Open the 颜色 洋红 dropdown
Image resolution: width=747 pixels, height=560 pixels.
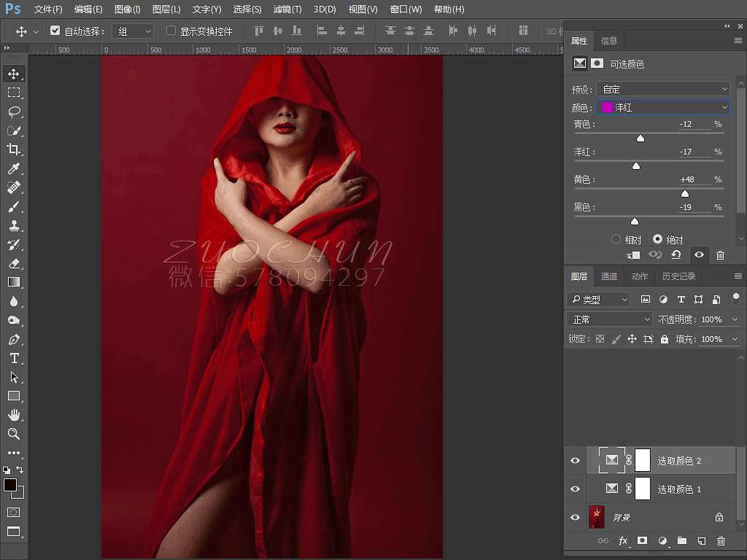[662, 107]
